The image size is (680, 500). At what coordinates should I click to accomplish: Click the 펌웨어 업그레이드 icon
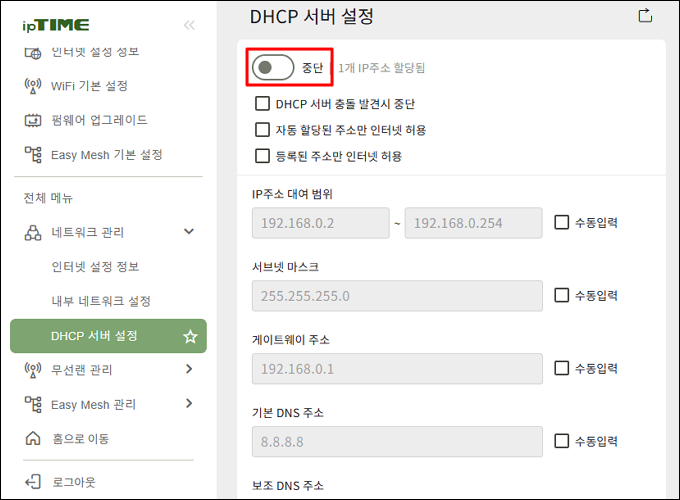click(x=33, y=120)
